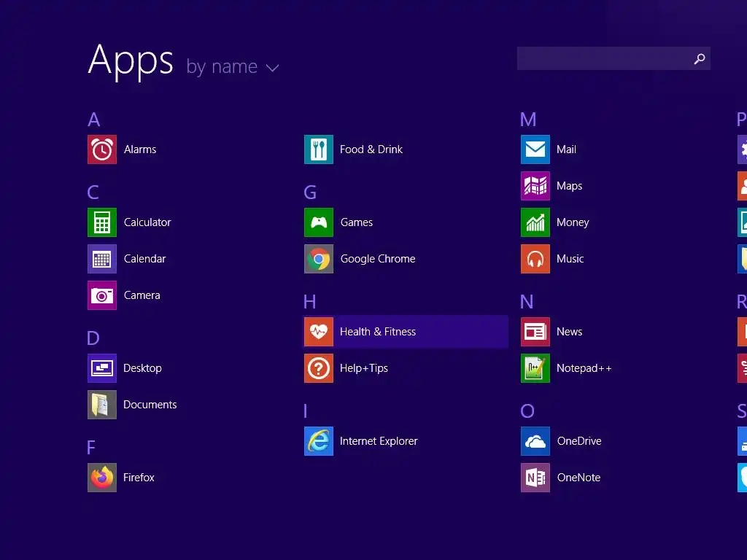747x560 pixels.
Task: Click the 'Help+Tips' label text
Action: [364, 368]
